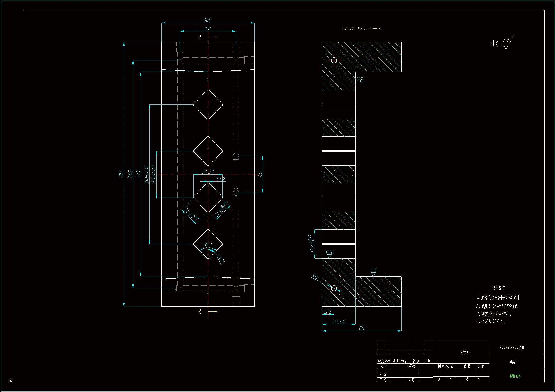Select the 45° angle dimension text
This screenshot has height=392, width=555.
click(221, 259)
